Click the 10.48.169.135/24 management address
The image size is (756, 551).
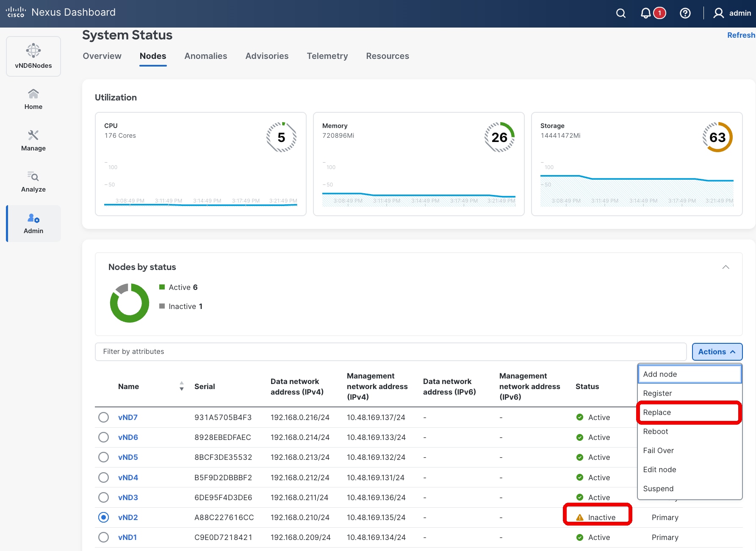[376, 518]
